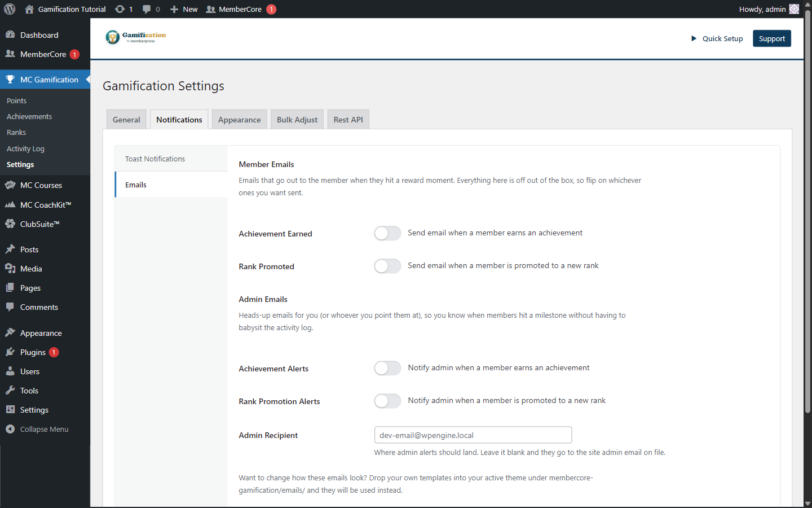This screenshot has height=508, width=812.
Task: Open the Bulk Adjust tab
Action: [x=297, y=119]
